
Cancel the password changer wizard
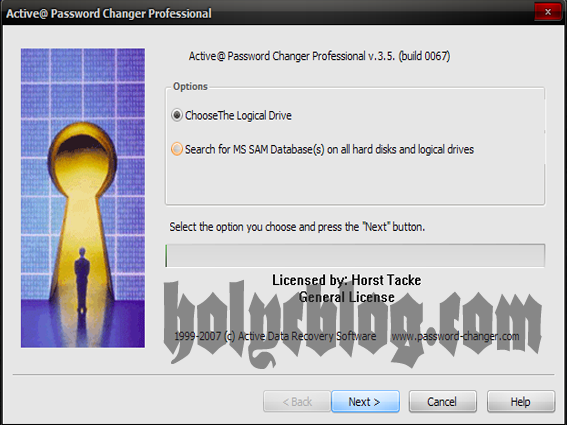point(443,401)
